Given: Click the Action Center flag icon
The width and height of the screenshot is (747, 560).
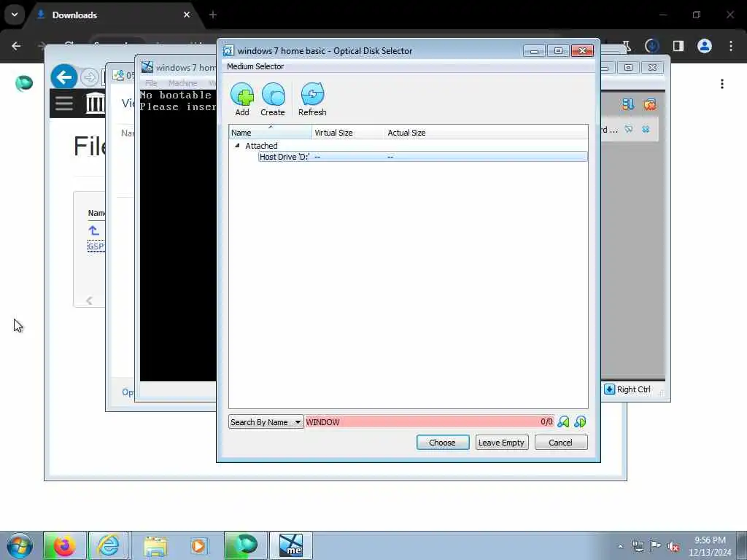Looking at the screenshot, I should pos(655,546).
